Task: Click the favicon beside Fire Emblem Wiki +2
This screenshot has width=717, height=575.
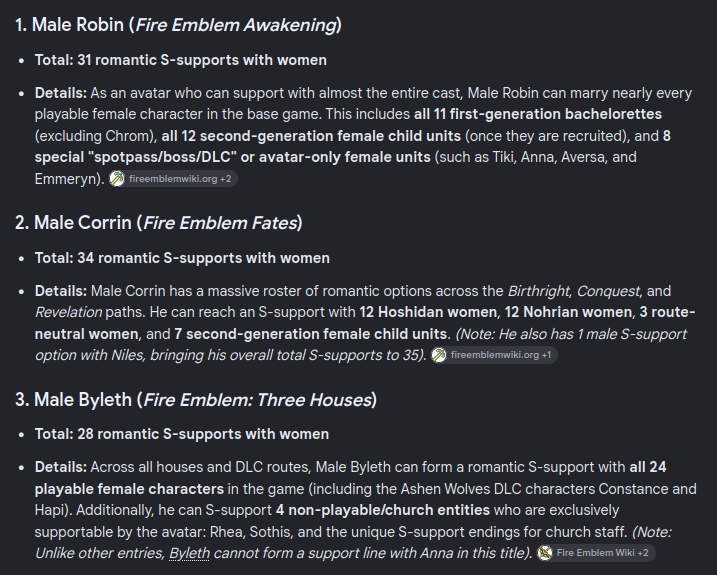Action: [545, 553]
